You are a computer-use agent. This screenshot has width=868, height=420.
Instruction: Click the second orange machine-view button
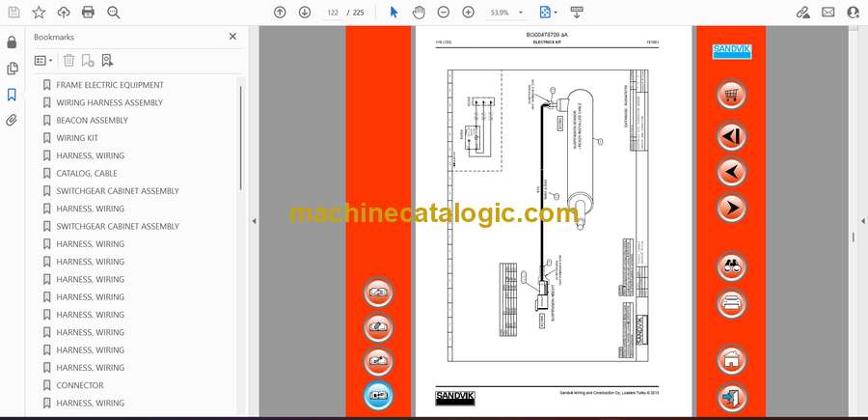378,327
